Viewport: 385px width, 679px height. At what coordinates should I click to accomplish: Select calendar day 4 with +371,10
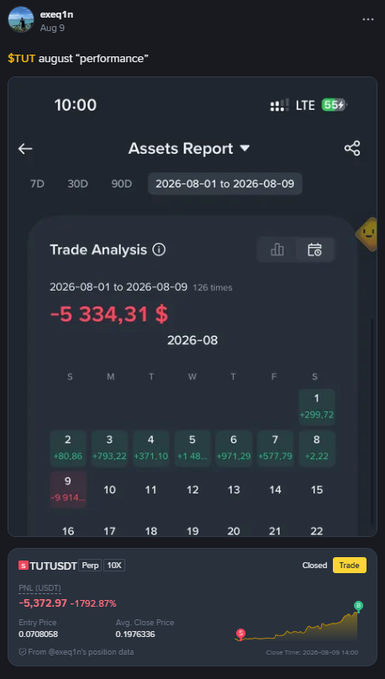pyautogui.click(x=151, y=448)
